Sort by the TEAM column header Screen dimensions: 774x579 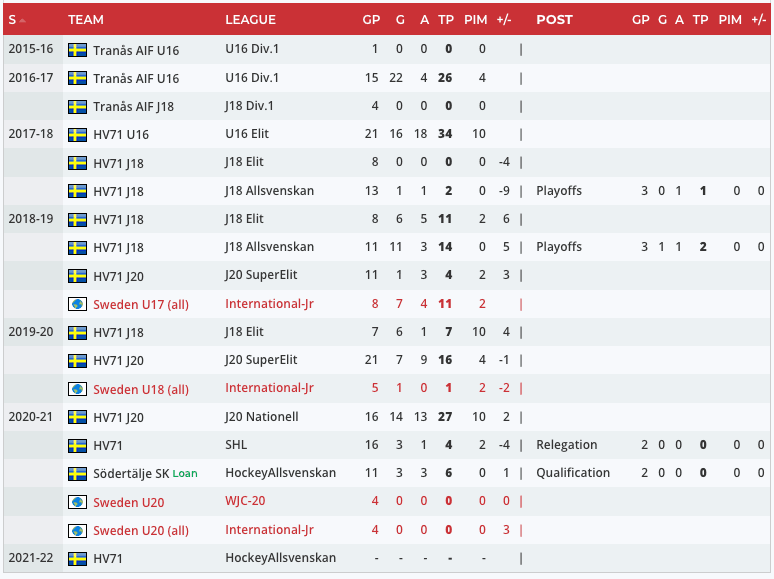(x=86, y=20)
